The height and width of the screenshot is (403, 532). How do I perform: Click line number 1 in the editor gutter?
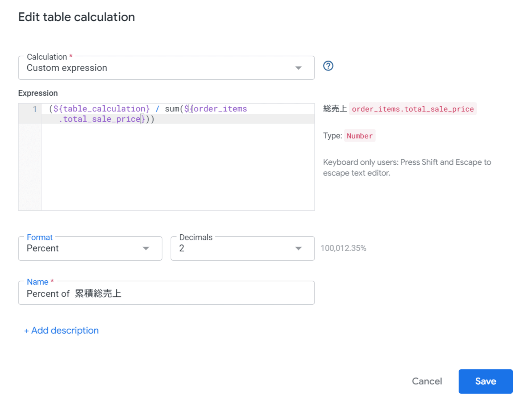tap(35, 109)
